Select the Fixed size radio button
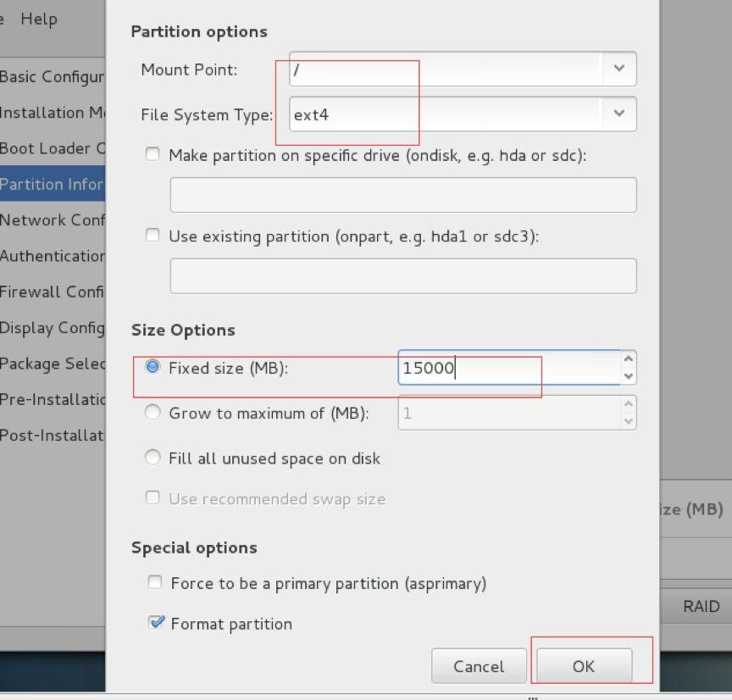The width and height of the screenshot is (732, 700). click(x=152, y=367)
